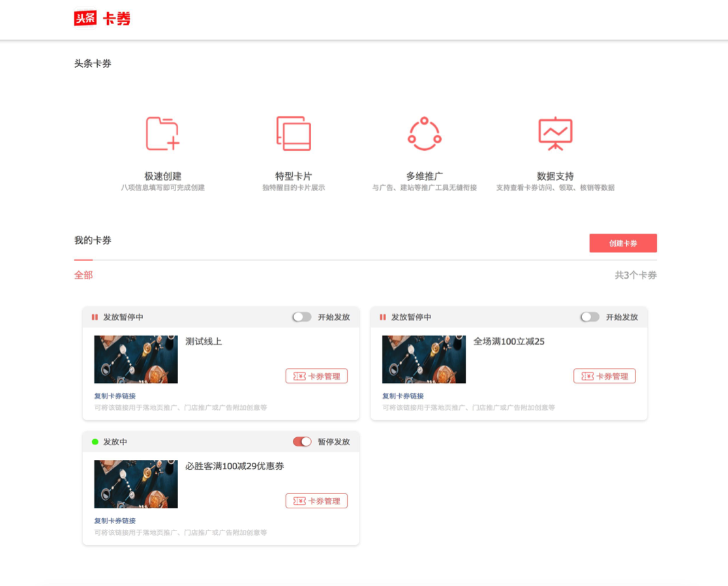728x586 pixels.
Task: Click the 多维推广 circular nodes icon
Action: point(425,134)
